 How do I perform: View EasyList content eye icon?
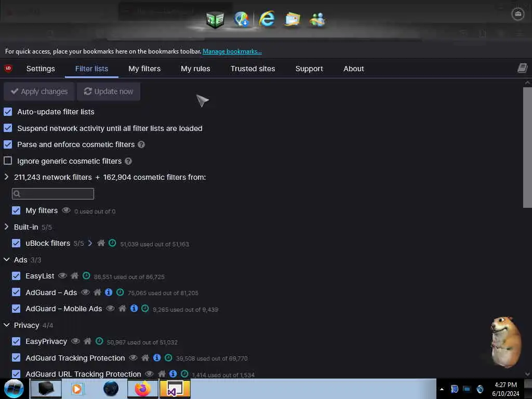pyautogui.click(x=62, y=276)
